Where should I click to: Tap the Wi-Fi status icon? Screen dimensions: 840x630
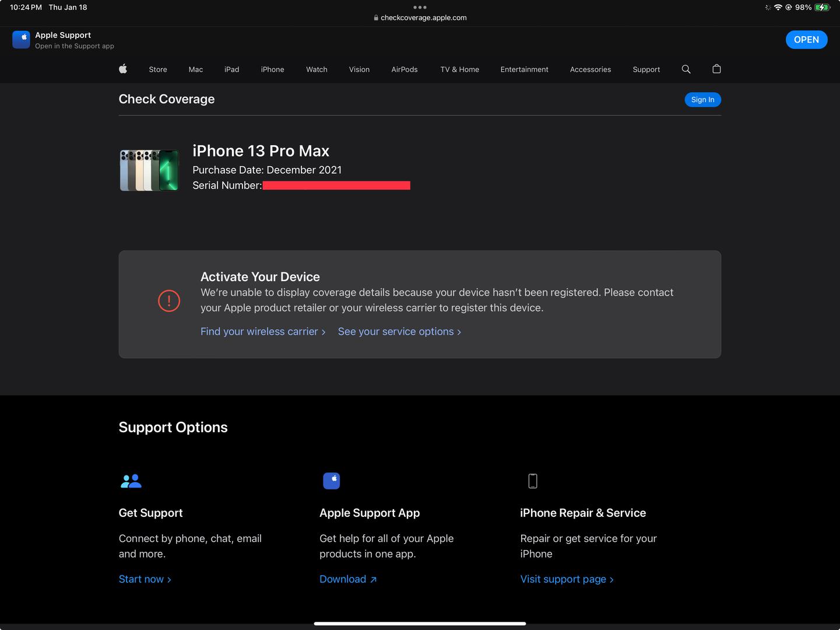778,8
